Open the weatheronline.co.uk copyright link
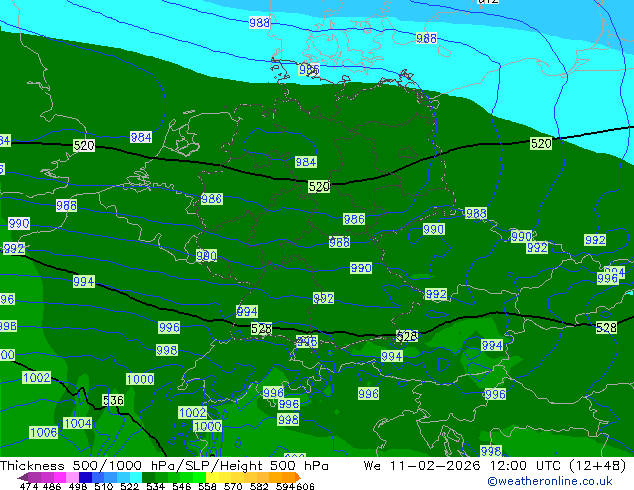Screen dimensions: 634x490 click(x=550, y=481)
